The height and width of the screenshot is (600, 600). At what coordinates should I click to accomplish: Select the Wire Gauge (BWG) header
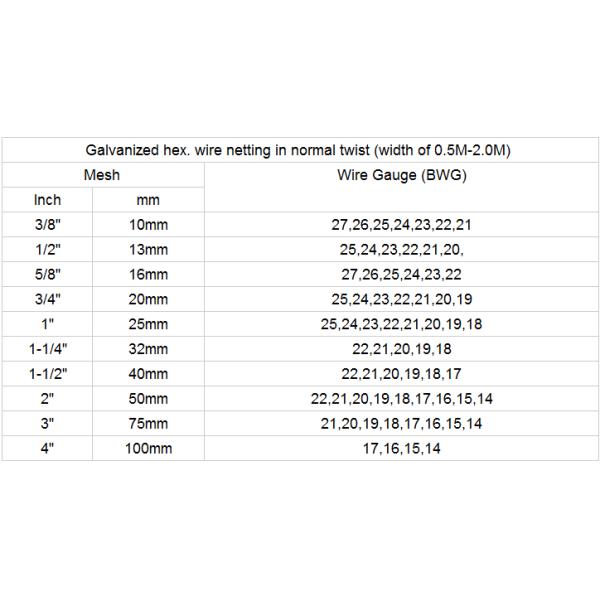pos(402,175)
